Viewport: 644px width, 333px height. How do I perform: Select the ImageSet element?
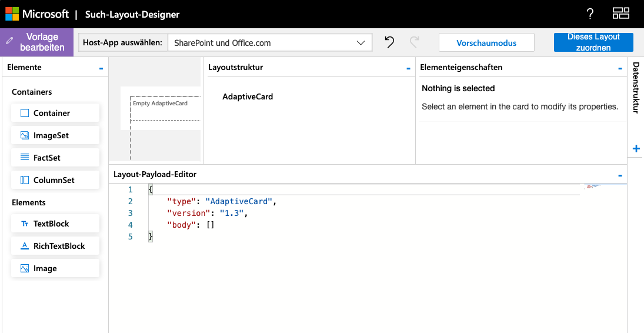click(x=55, y=135)
